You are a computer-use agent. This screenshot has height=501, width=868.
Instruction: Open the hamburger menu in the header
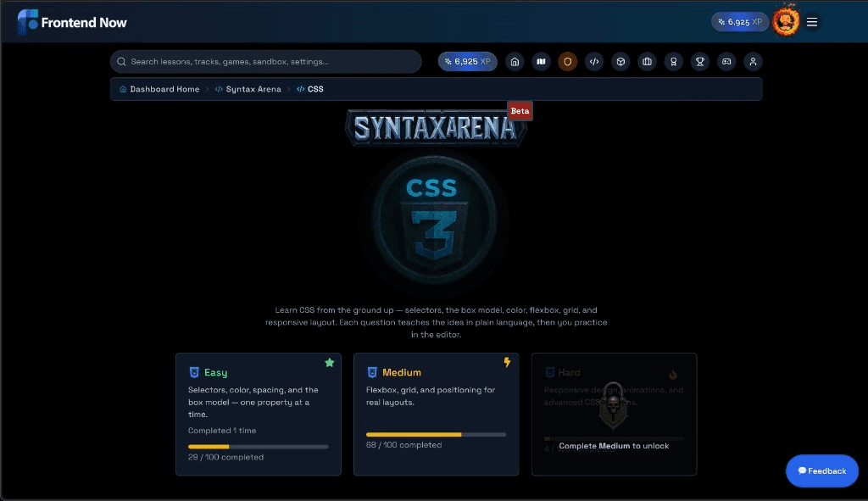pos(811,22)
